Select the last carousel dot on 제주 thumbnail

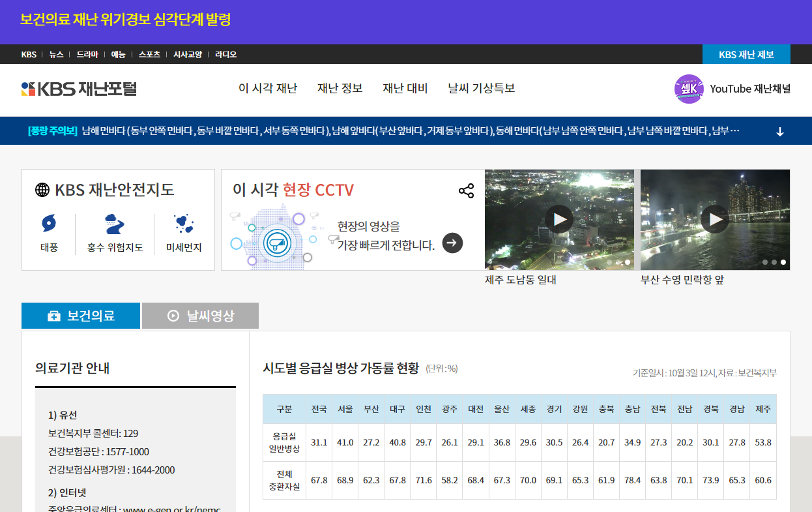tap(628, 262)
